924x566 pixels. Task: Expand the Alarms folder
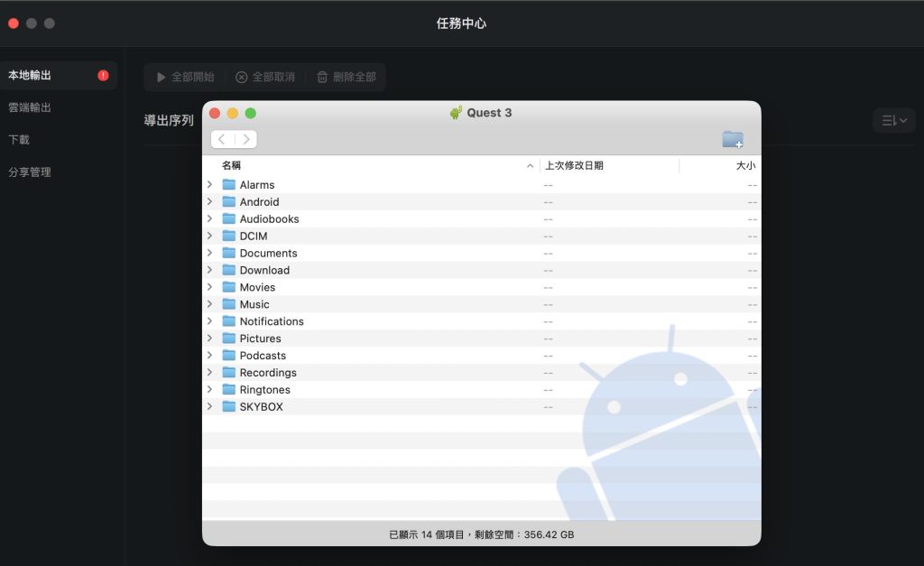click(x=209, y=185)
